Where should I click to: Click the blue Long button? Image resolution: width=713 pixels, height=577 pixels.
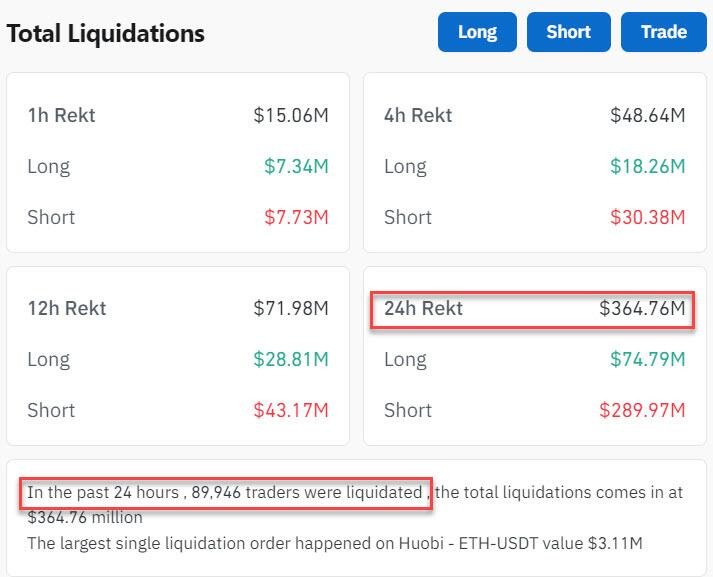pyautogui.click(x=477, y=32)
